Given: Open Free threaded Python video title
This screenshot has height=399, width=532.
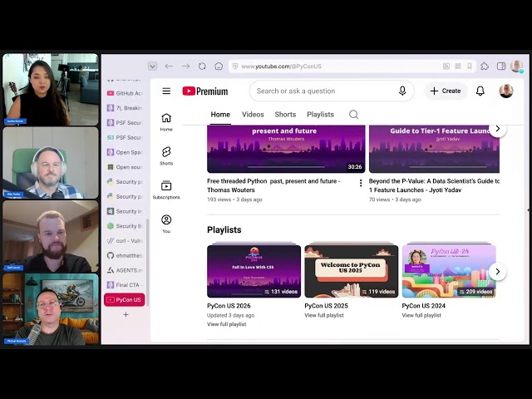Looking at the screenshot, I should 273,185.
